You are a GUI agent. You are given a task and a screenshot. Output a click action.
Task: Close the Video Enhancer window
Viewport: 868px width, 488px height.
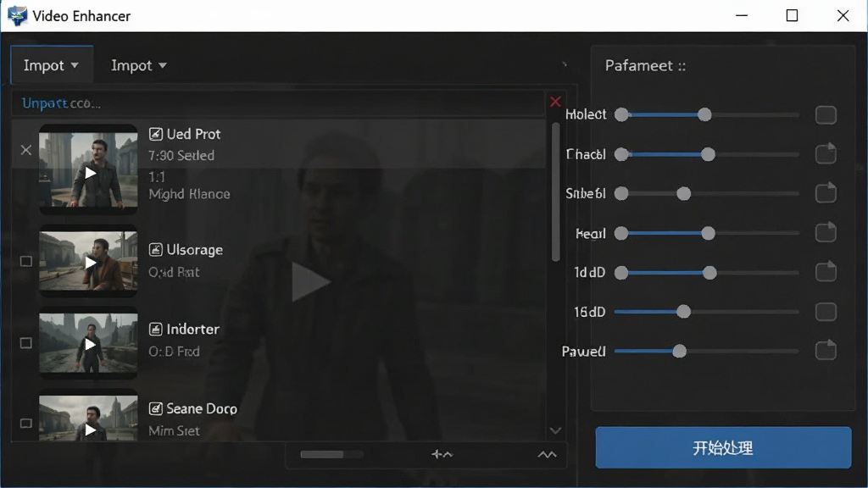click(843, 15)
